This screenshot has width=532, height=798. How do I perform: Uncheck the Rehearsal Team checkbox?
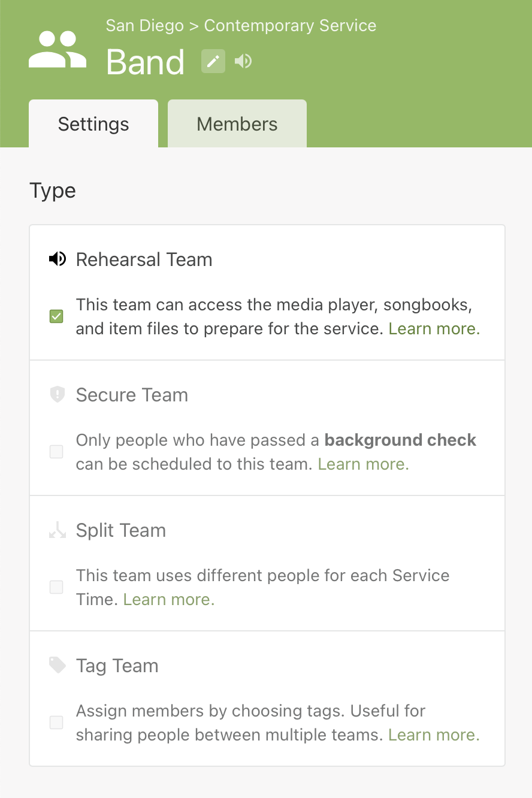56,316
